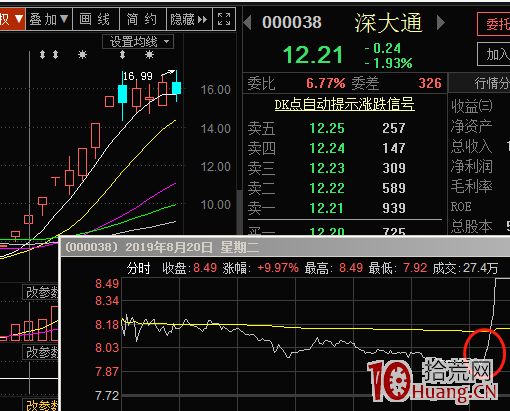The width and height of the screenshot is (510, 411).
Task: Open DK点自动提示涨跌信号 link
Action: click(344, 104)
